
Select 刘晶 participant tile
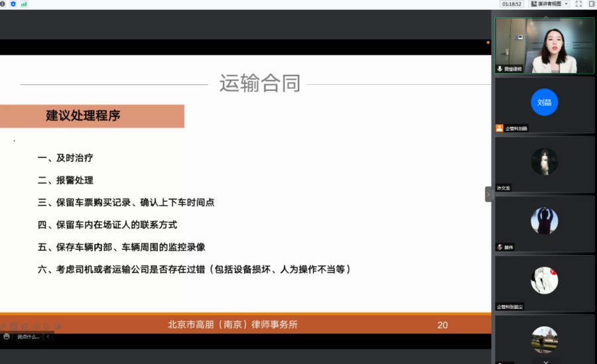click(545, 103)
